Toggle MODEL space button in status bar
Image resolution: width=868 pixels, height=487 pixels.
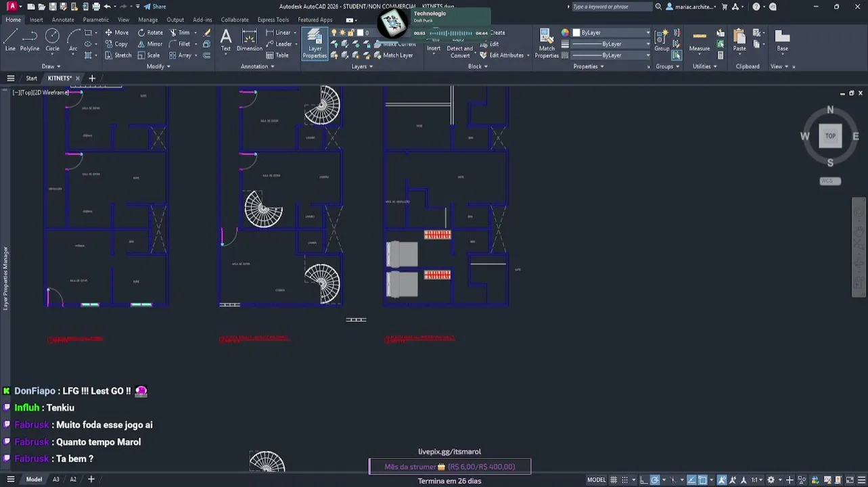click(x=596, y=480)
